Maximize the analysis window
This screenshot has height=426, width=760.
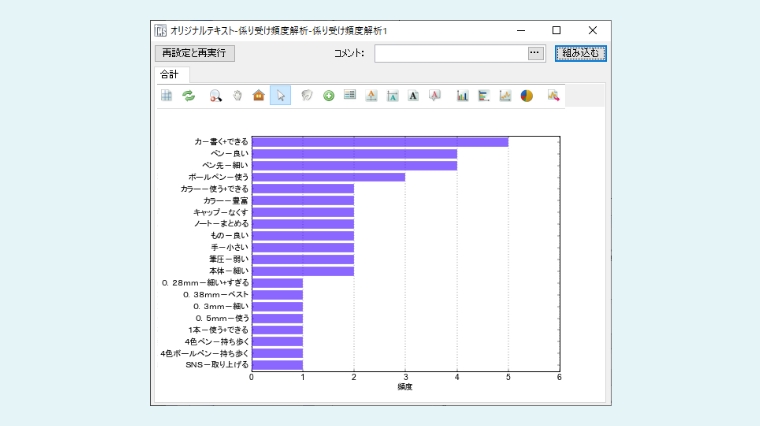pos(556,31)
